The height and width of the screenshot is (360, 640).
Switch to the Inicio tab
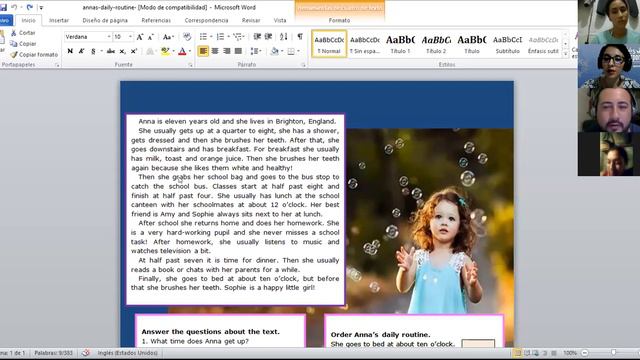(x=29, y=20)
